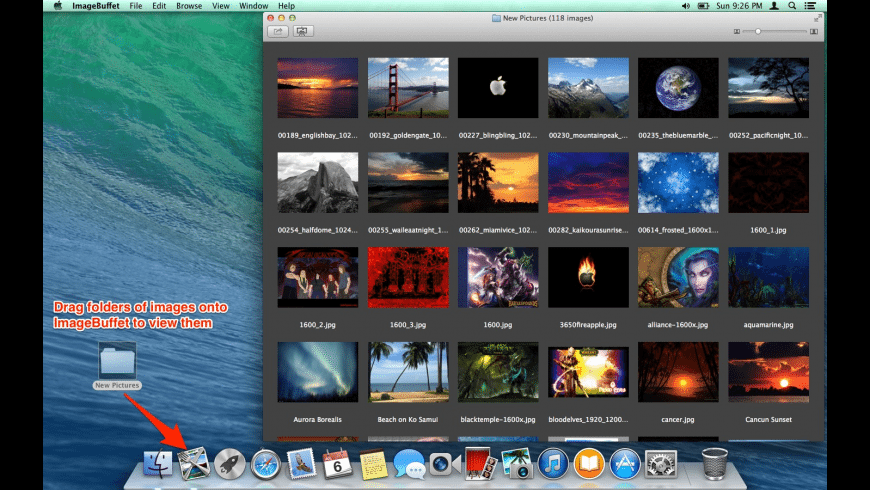
Task: Open the Apple menu
Action: [58, 6]
